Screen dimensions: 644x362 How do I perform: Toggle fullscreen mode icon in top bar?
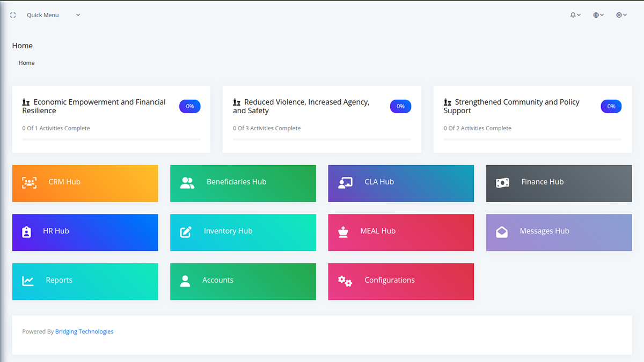point(13,15)
